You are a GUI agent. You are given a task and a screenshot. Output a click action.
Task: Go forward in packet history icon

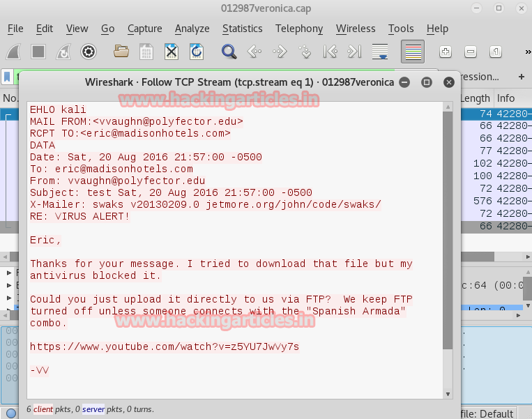tap(280, 52)
